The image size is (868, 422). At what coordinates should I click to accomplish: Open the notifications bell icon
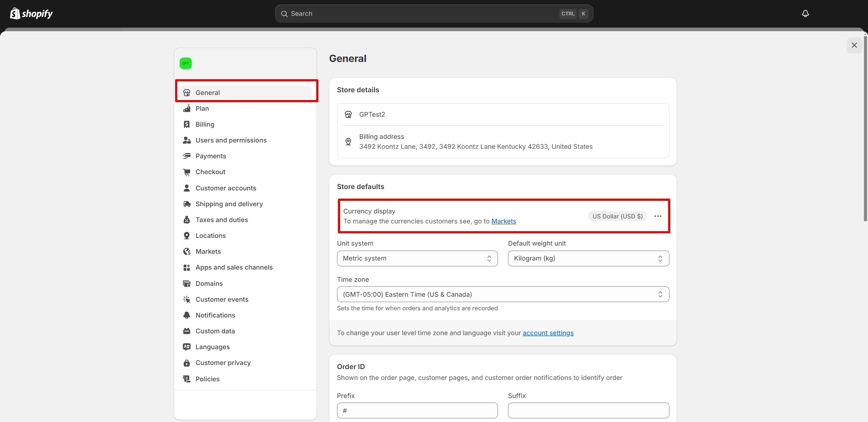[805, 14]
